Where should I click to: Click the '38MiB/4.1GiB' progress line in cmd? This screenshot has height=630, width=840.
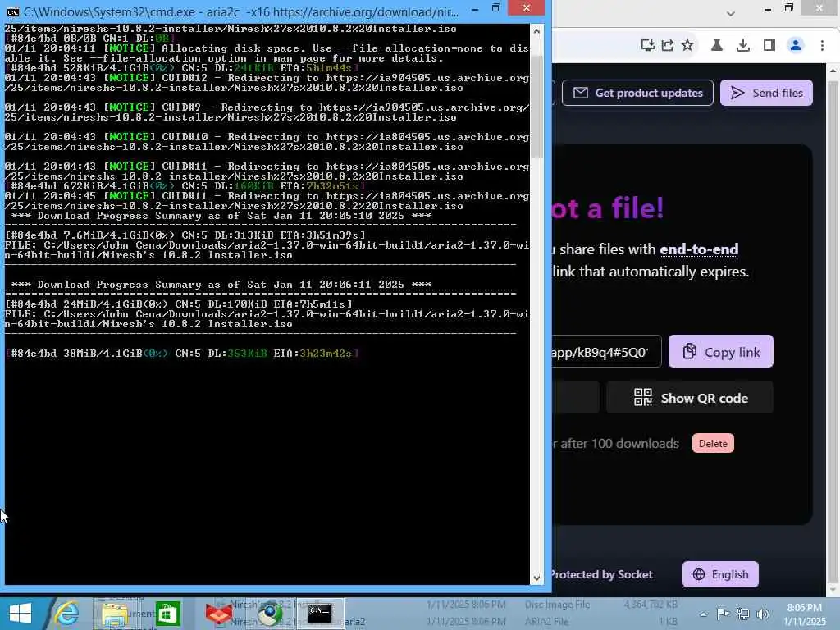(182, 353)
